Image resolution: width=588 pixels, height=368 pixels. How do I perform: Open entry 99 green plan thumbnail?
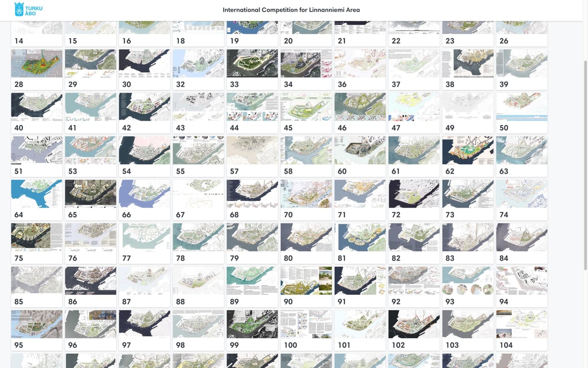(x=252, y=324)
